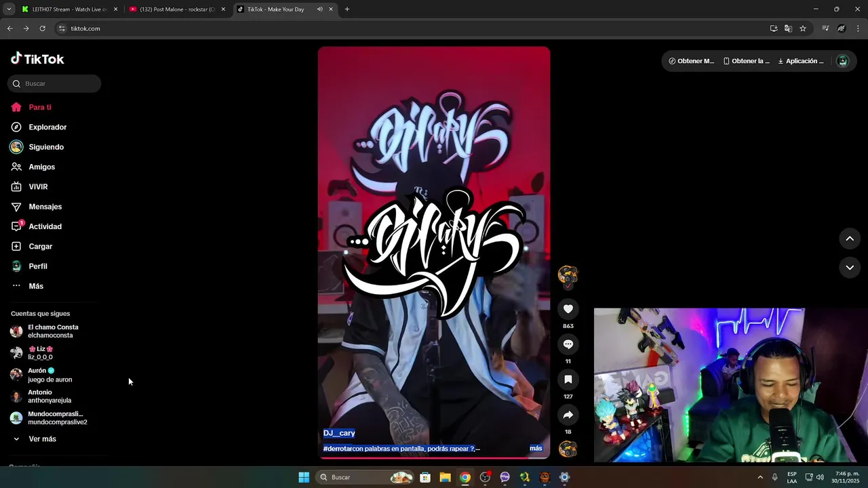
Task: Share the video with the arrow icon
Action: click(x=568, y=415)
